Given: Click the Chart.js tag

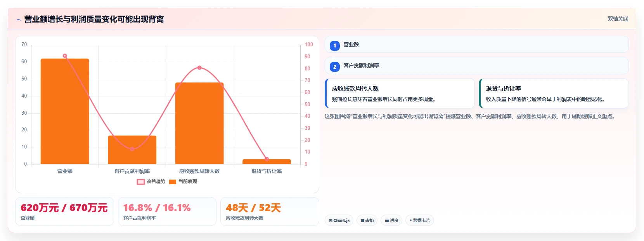Looking at the screenshot, I should (x=339, y=220).
